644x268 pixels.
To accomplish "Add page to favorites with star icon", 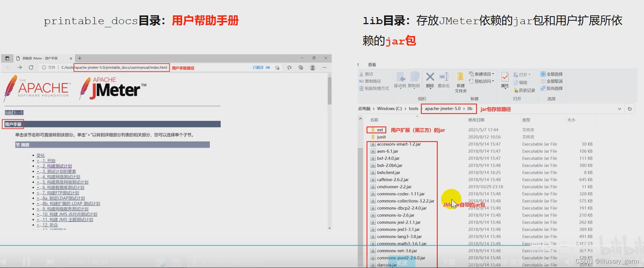I will [277, 68].
